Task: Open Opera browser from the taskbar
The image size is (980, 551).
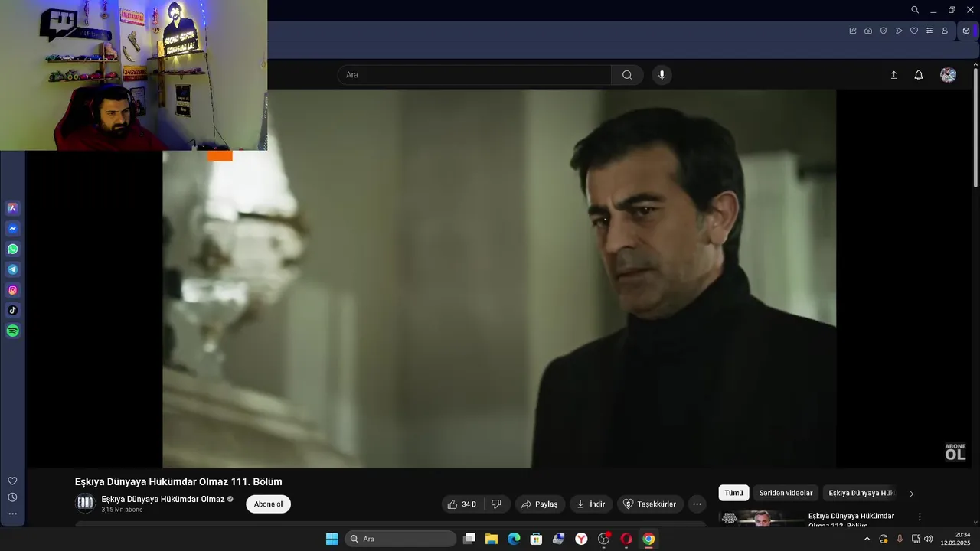Action: pos(626,539)
